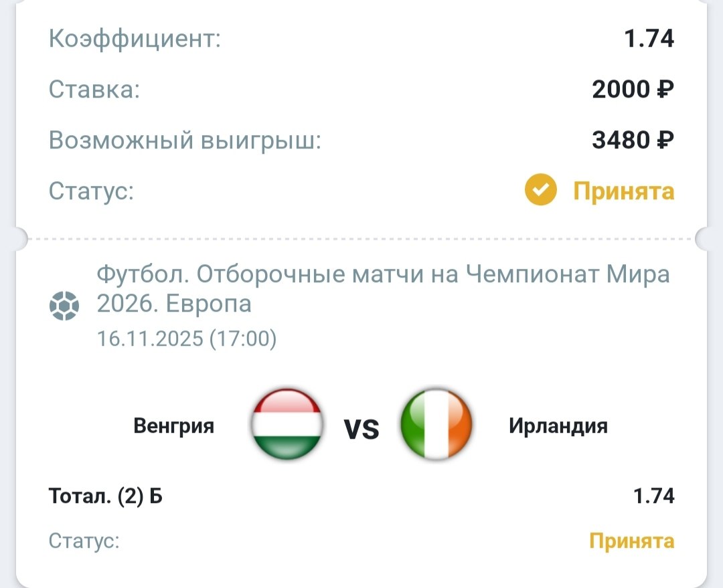723x588 pixels.
Task: Click the VS text between flags
Action: click(361, 428)
